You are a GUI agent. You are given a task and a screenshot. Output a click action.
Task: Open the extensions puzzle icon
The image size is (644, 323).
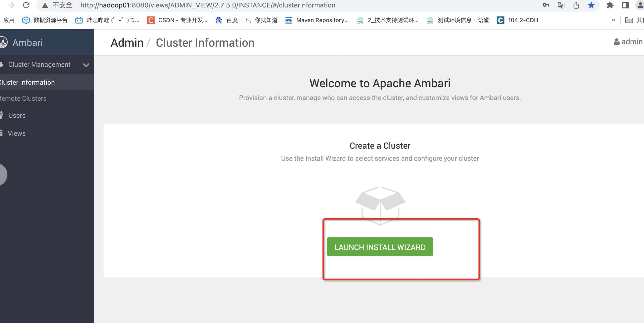coord(610,5)
